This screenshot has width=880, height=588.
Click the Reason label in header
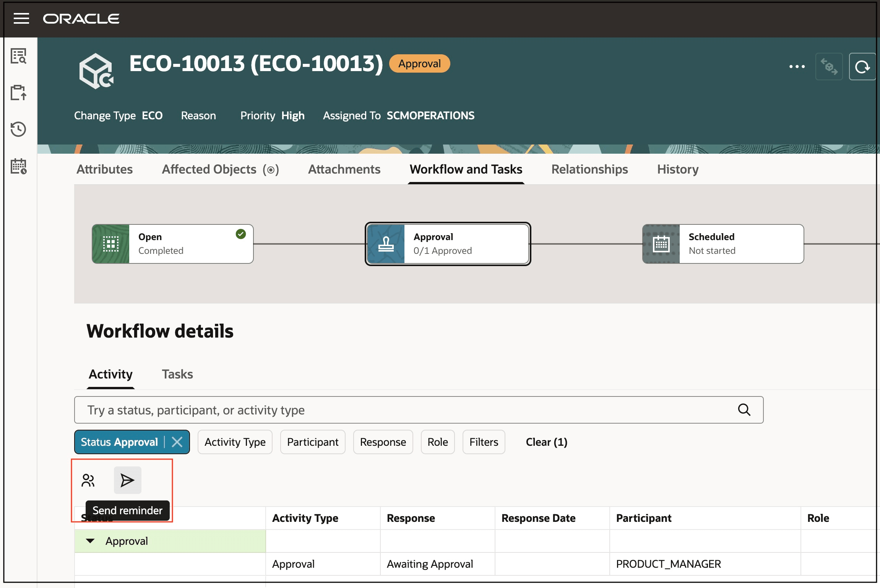click(x=198, y=115)
